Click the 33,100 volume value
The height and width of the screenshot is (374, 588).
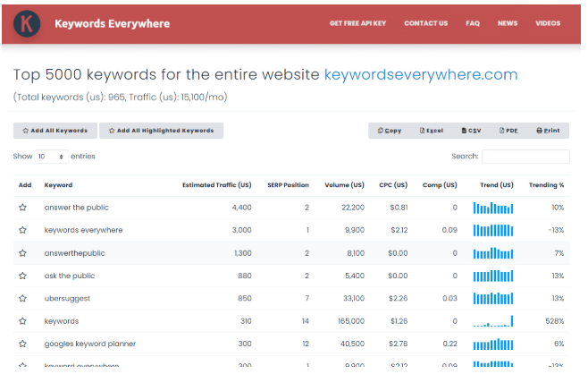tap(354, 298)
